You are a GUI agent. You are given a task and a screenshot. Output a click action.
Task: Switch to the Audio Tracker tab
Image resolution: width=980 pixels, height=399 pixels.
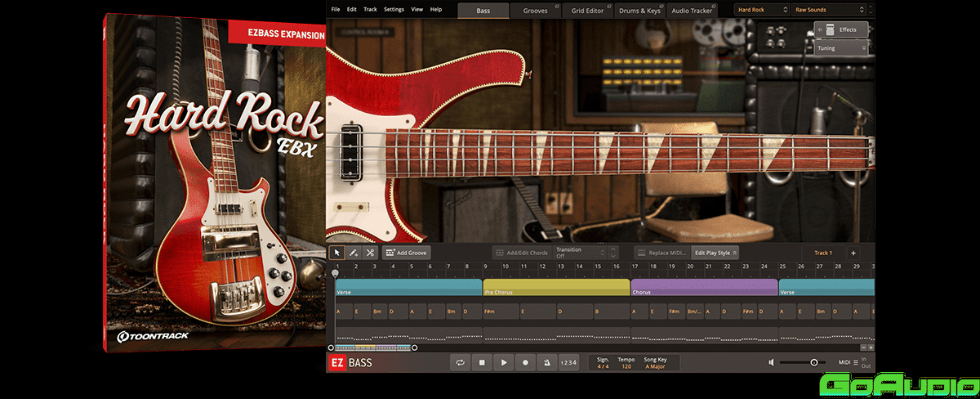pyautogui.click(x=692, y=10)
